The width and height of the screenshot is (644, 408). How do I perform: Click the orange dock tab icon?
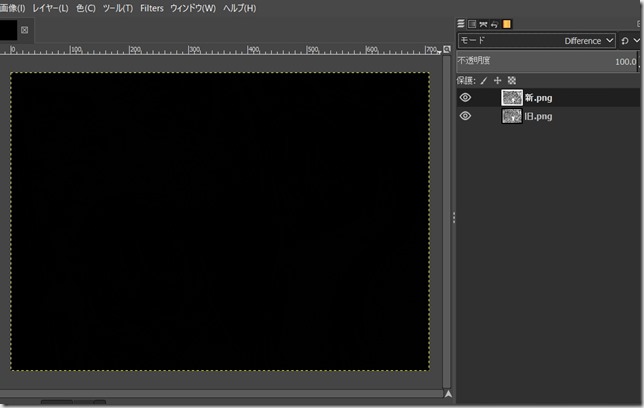pyautogui.click(x=507, y=23)
